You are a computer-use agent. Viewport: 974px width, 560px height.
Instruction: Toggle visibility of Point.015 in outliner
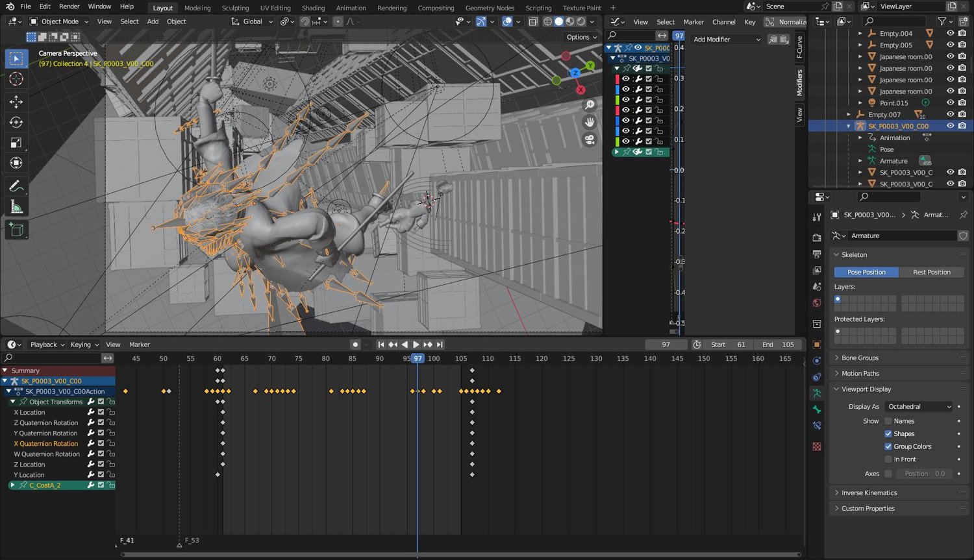951,103
